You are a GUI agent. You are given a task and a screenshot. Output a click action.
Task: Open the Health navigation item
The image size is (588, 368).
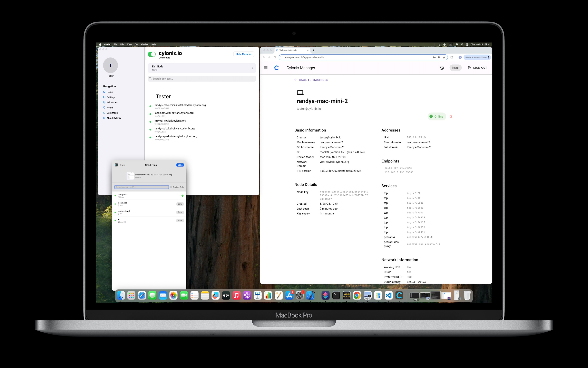pyautogui.click(x=108, y=108)
